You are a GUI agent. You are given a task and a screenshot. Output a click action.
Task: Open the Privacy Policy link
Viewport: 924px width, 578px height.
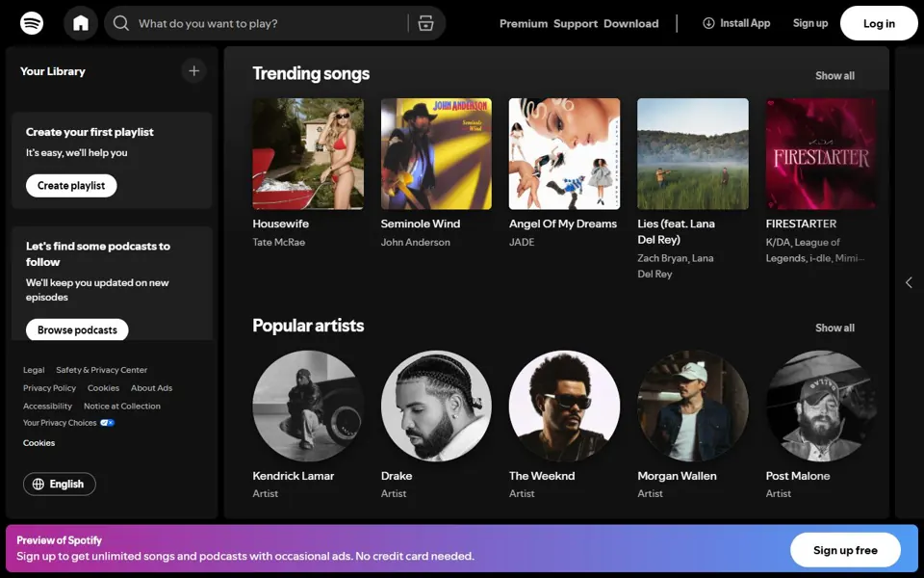pos(49,388)
